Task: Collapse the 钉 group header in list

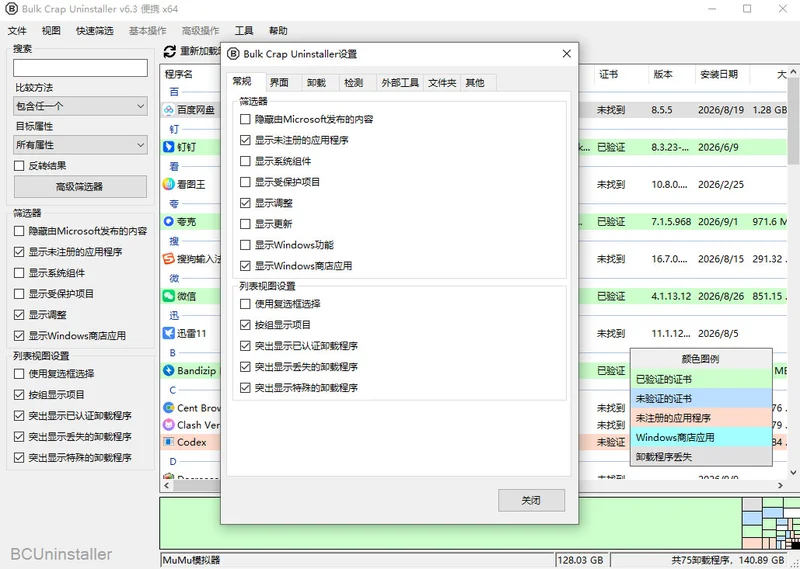Action: tap(174, 129)
